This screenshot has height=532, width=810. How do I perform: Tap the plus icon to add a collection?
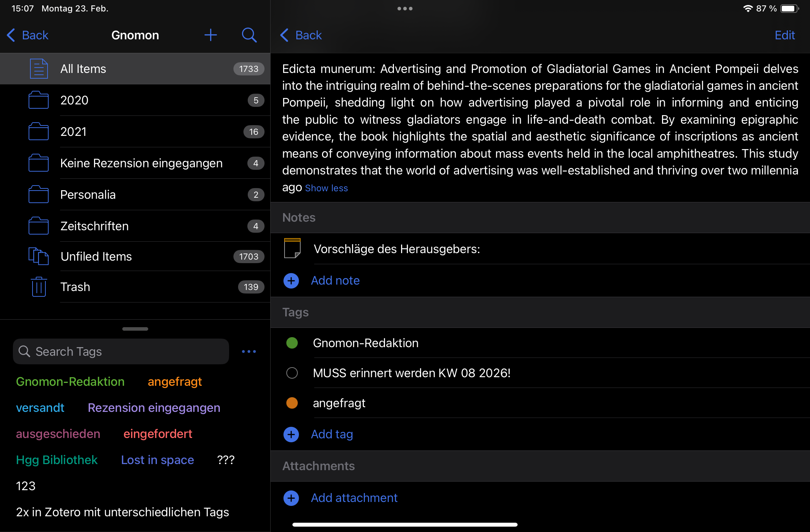[211, 35]
